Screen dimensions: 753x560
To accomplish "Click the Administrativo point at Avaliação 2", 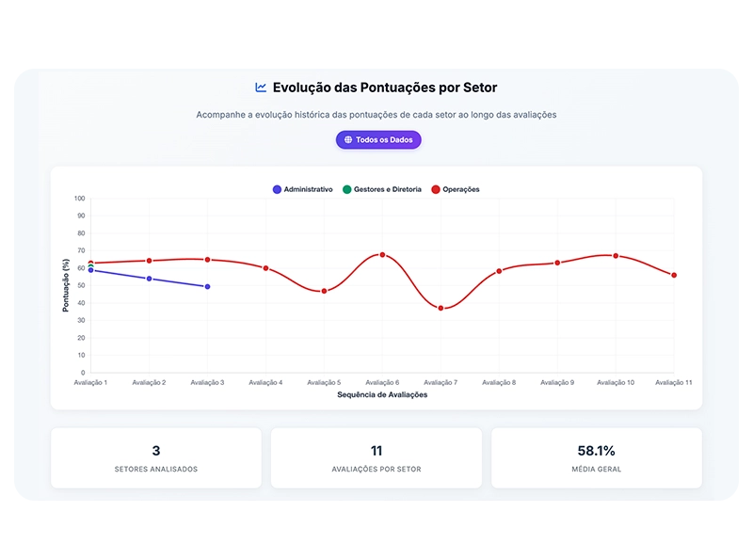I will click(x=149, y=279).
